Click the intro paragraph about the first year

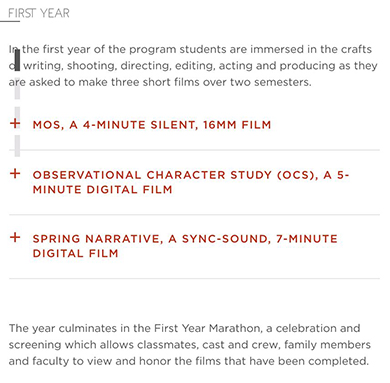193,66
